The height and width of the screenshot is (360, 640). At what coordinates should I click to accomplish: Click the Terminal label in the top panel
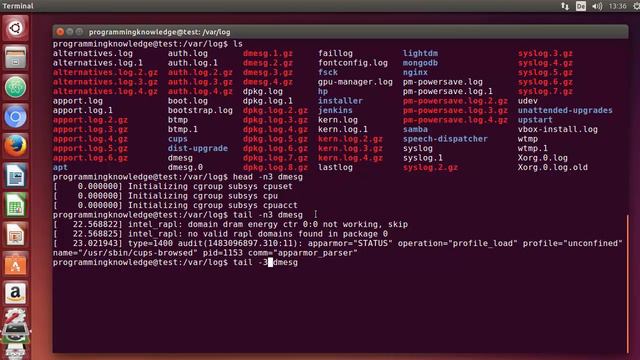pos(18,6)
